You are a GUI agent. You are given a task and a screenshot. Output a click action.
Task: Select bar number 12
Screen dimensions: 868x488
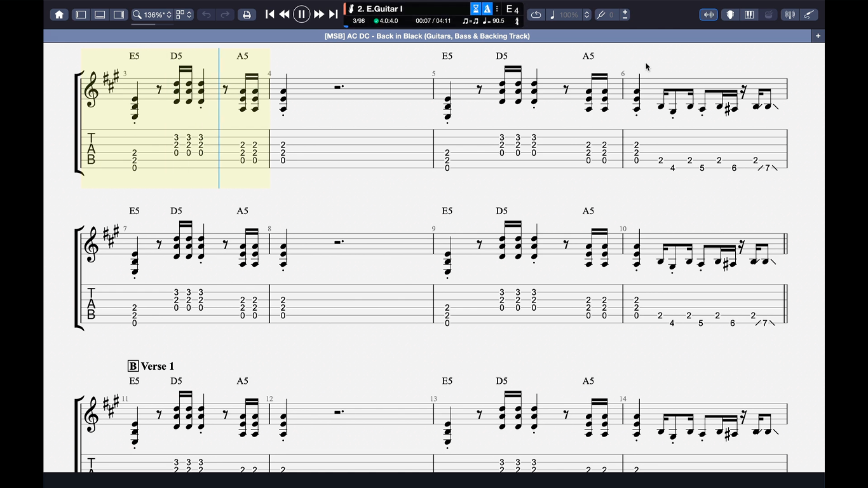(269, 399)
